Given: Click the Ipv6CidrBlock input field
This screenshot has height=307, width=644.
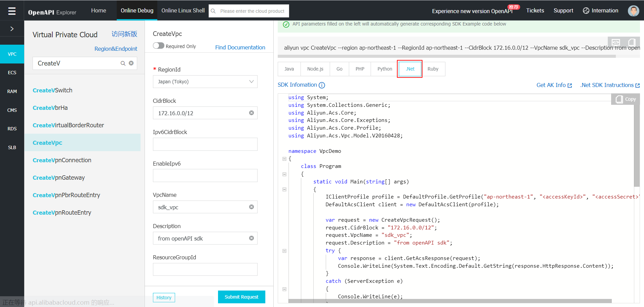Looking at the screenshot, I should point(205,144).
